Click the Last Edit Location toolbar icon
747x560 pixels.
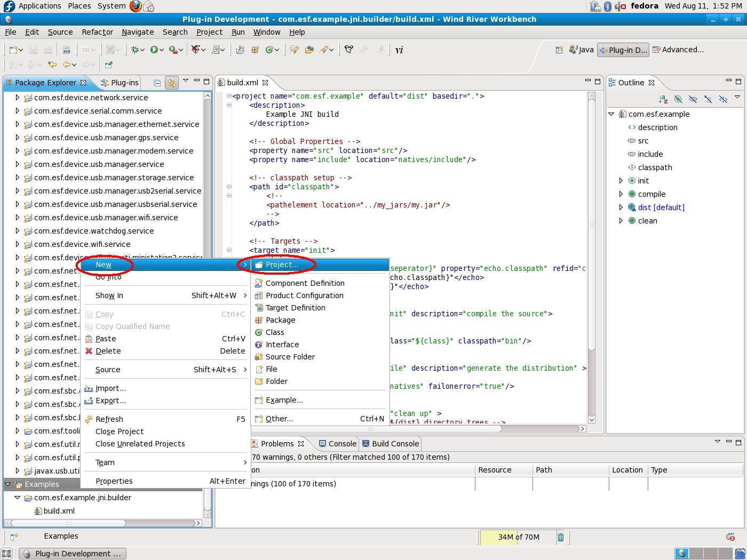(x=52, y=65)
